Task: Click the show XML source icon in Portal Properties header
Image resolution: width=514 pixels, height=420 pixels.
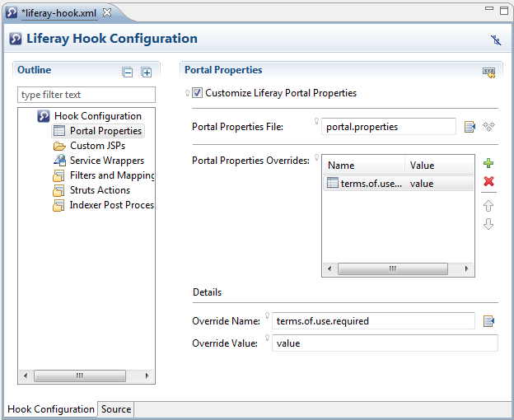Action: (488, 72)
